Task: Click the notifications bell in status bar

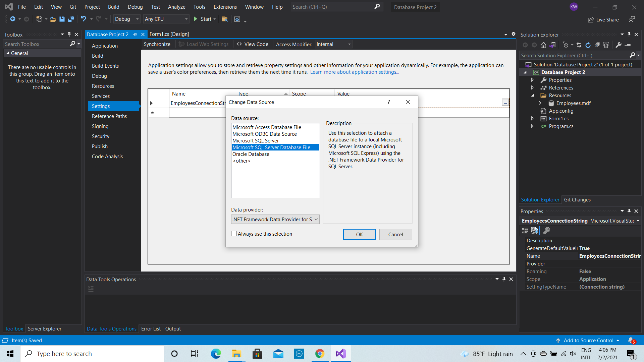Action: 631,340
